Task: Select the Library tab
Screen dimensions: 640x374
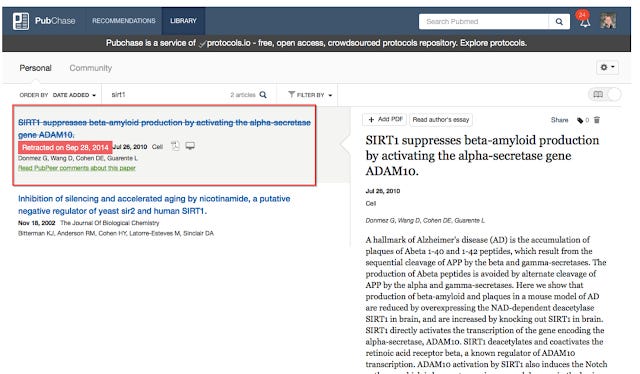Action: coord(183,21)
